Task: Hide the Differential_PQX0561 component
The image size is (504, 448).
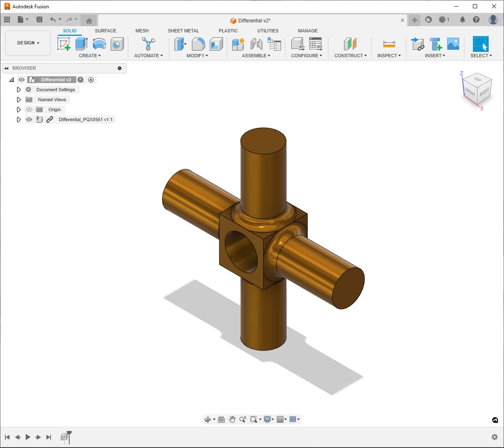Action: coord(29,119)
